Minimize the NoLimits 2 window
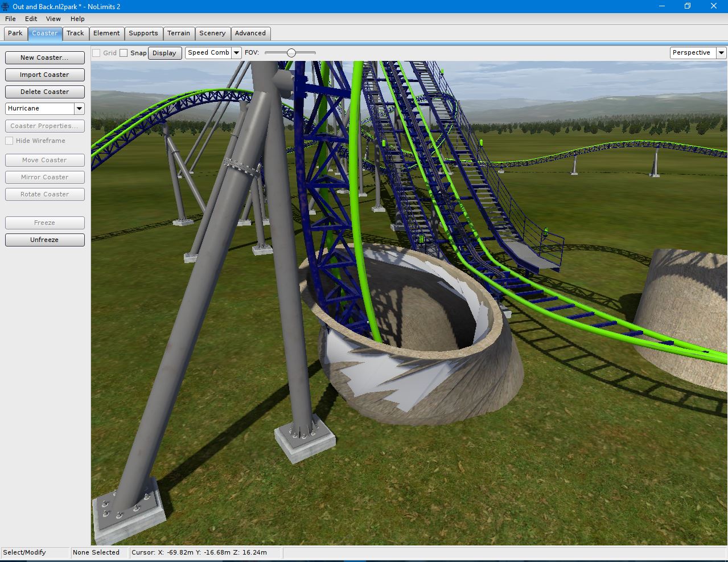The height and width of the screenshot is (562, 728). coord(662,6)
